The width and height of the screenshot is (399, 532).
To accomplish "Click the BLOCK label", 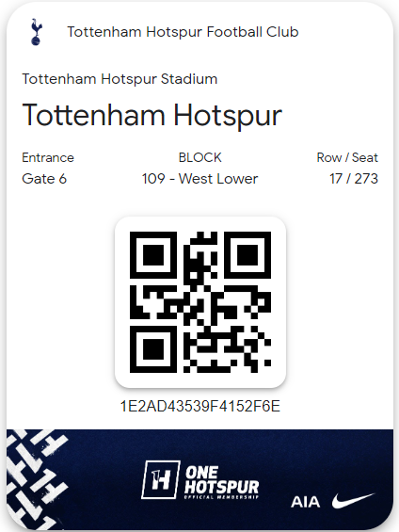I will click(x=200, y=158).
